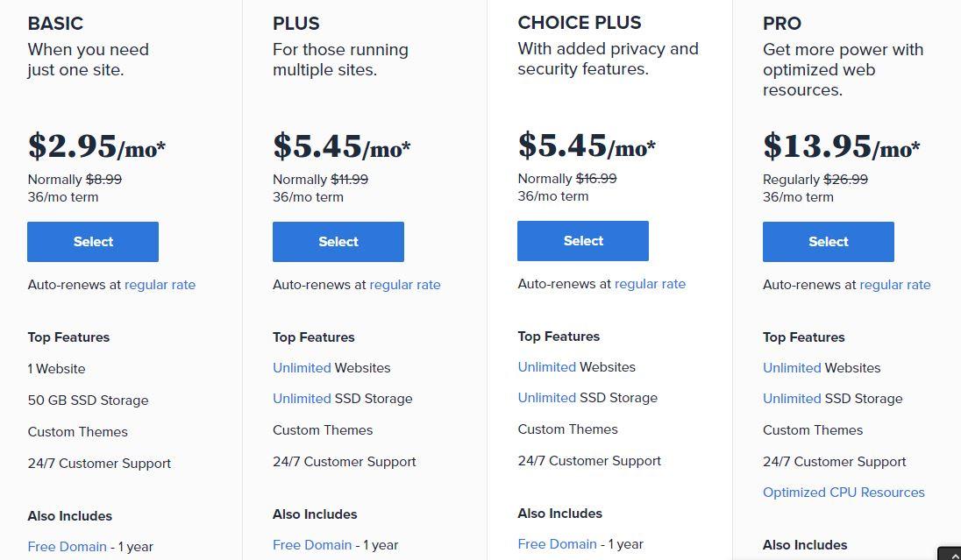Click the $13.95/mo PRO price text

841,147
